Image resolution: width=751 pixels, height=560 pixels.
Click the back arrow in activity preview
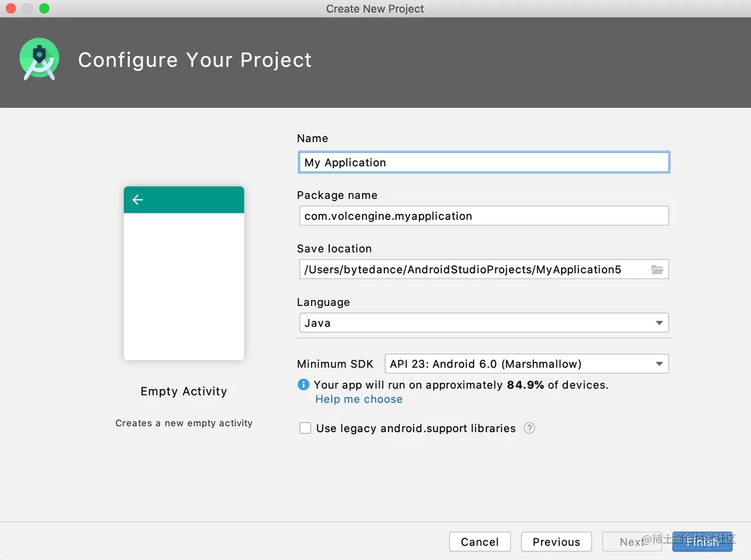(x=138, y=200)
